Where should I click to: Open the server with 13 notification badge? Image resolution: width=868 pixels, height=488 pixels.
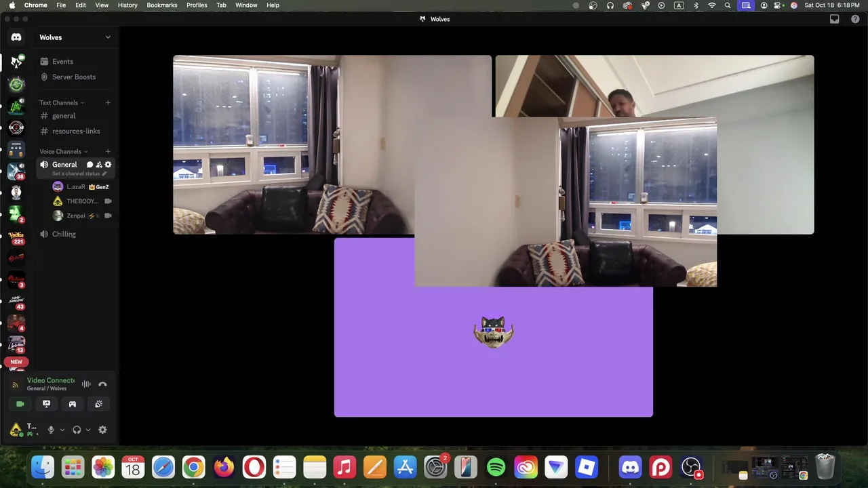pos(16,344)
